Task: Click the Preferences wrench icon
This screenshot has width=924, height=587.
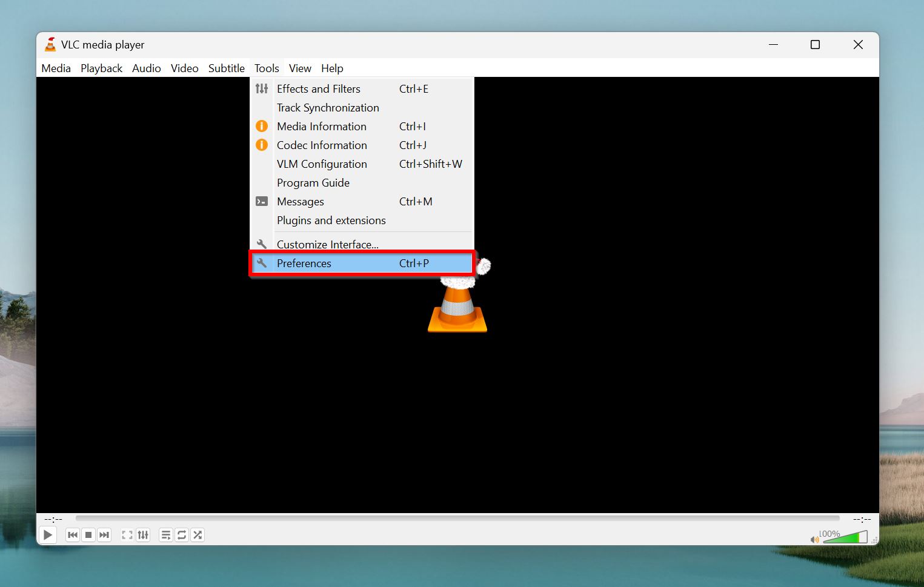Action: click(262, 263)
